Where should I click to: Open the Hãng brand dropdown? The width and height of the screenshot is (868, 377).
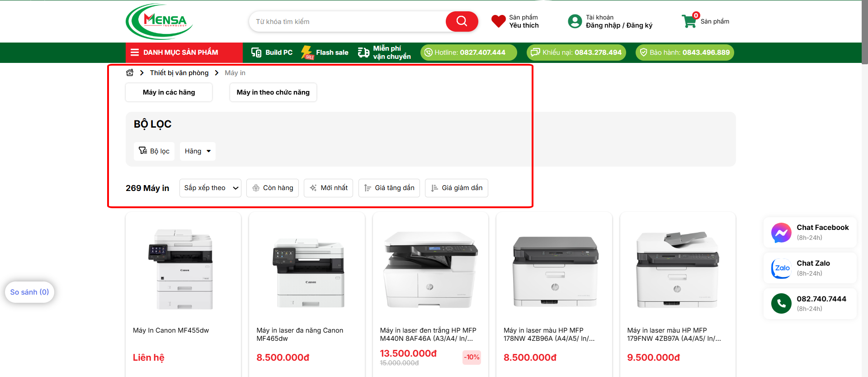(198, 151)
